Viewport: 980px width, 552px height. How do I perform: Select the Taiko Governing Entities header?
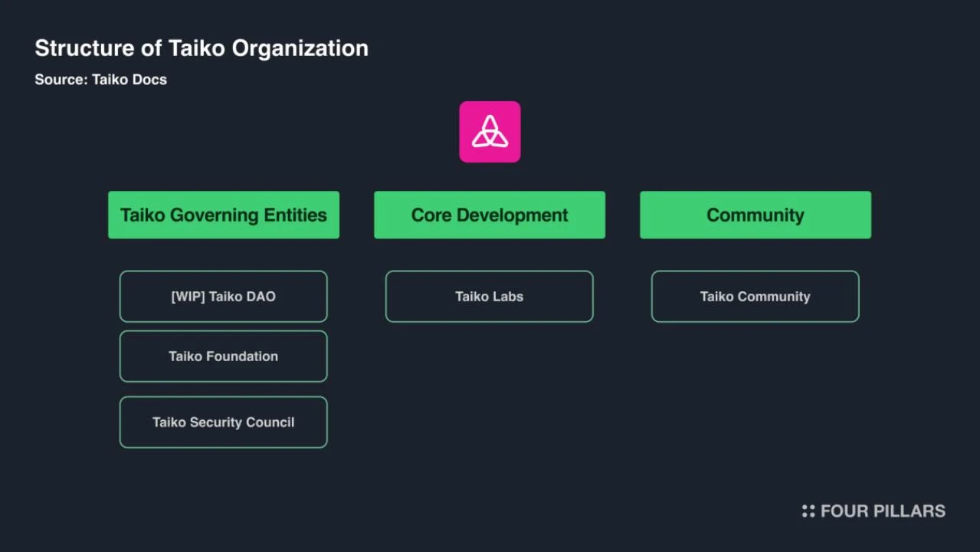223,215
